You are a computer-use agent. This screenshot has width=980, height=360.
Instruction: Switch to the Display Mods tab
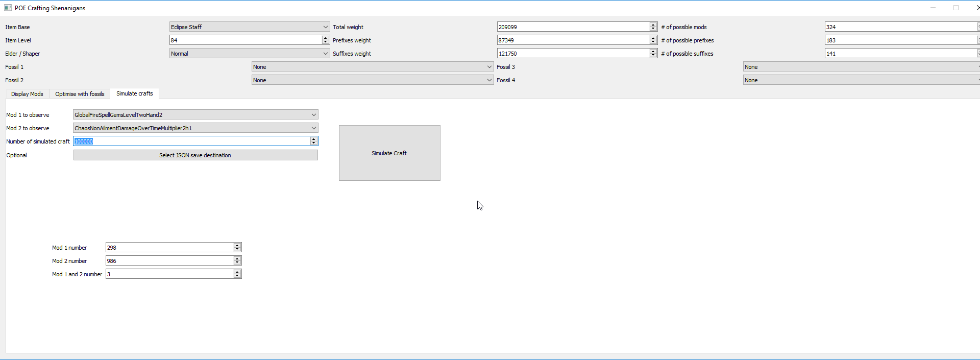[x=28, y=94]
